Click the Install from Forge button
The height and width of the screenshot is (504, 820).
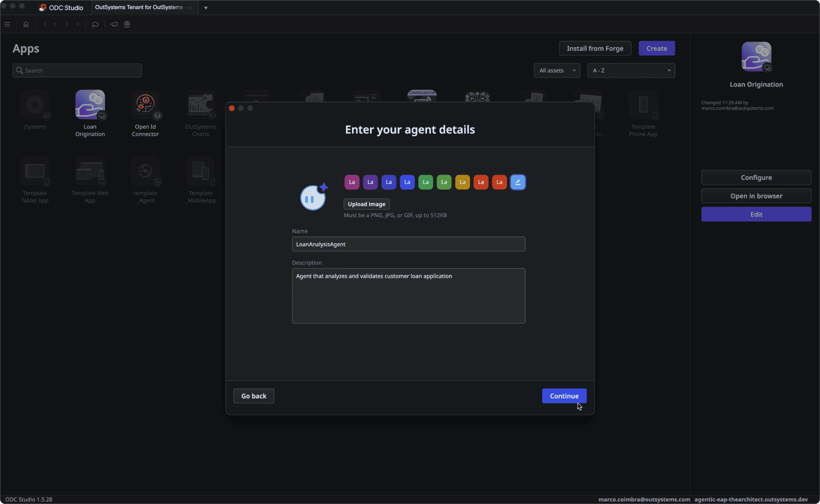point(595,48)
